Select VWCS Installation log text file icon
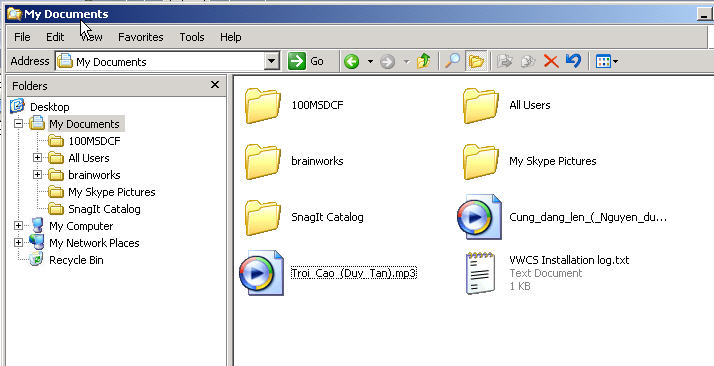Image resolution: width=714 pixels, height=366 pixels. [x=480, y=273]
